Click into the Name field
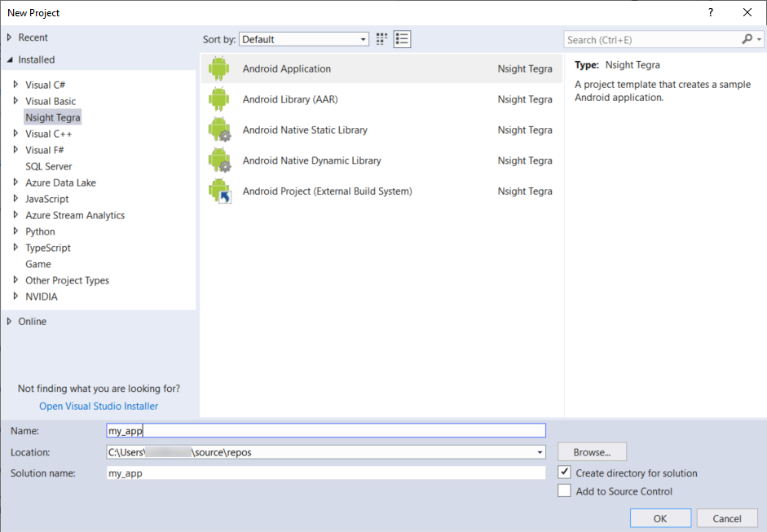The height and width of the screenshot is (532, 767). [326, 430]
